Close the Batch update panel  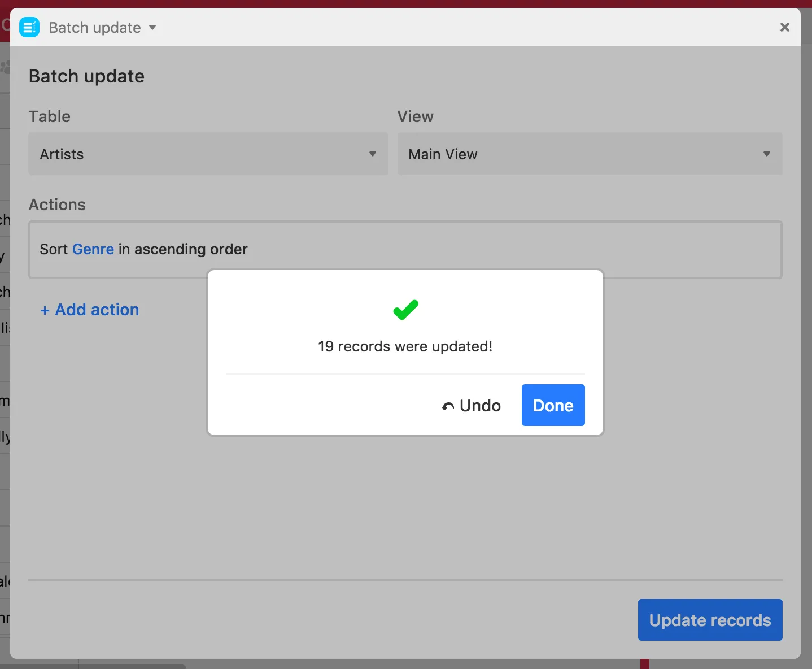coord(784,27)
